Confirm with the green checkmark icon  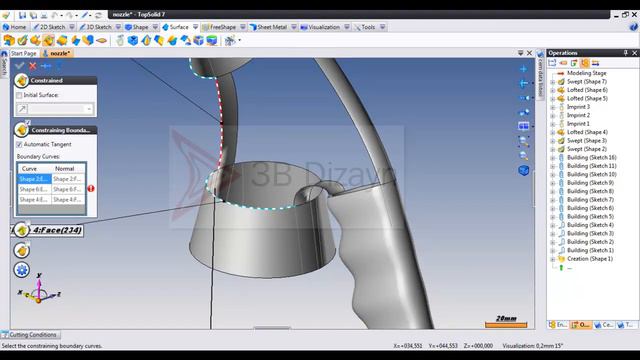click(19, 66)
